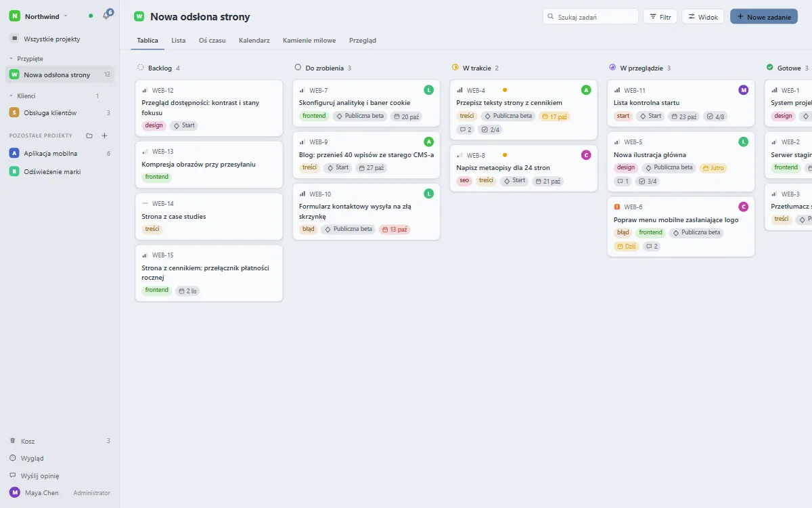This screenshot has width=812, height=508.
Task: Open comments on card WEB-6
Action: [x=652, y=247]
